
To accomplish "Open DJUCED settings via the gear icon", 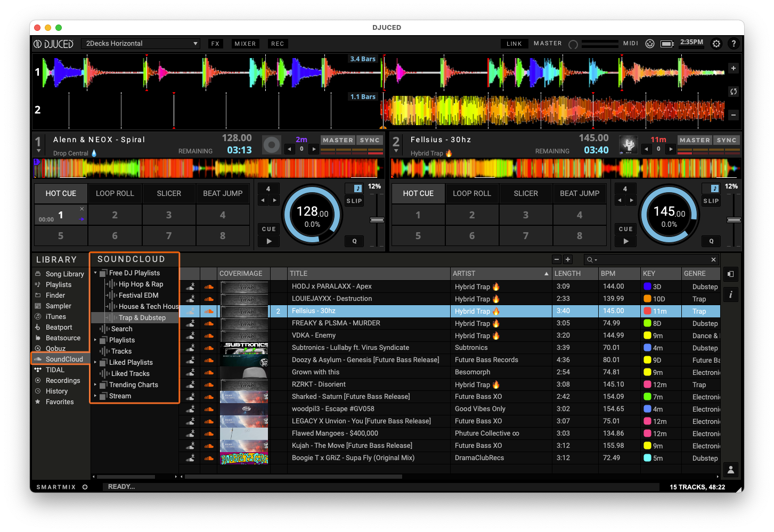I will point(716,43).
